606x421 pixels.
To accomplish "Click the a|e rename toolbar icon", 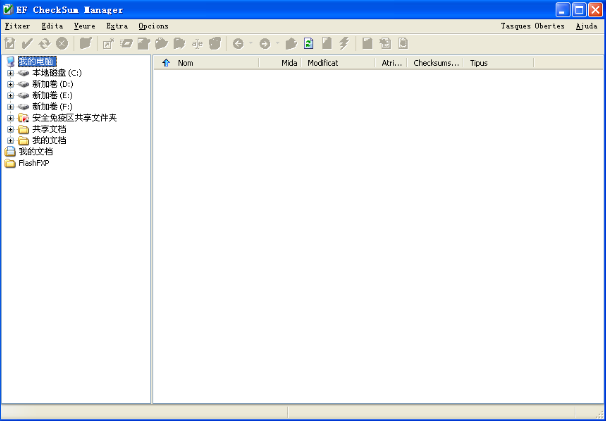I will (x=197, y=44).
